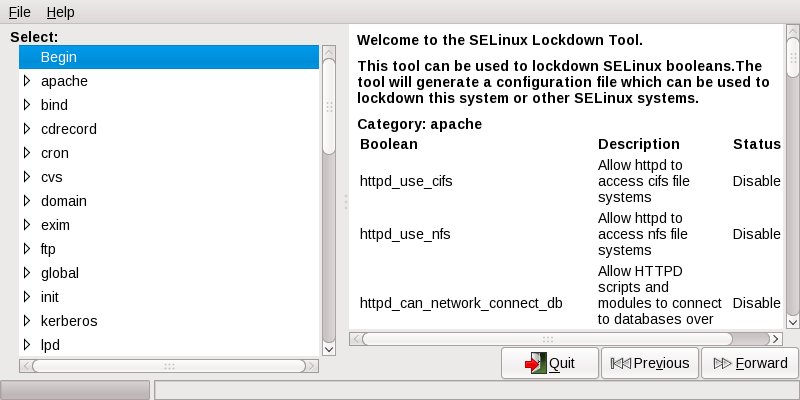The height and width of the screenshot is (400, 800).
Task: Click the down arrow of the category list scrollbar
Action: (329, 349)
